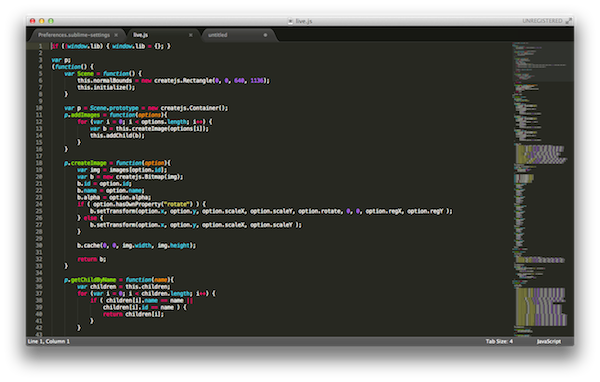This screenshot has width=600, height=382.
Task: Click the minimap code overview
Action: point(542,189)
